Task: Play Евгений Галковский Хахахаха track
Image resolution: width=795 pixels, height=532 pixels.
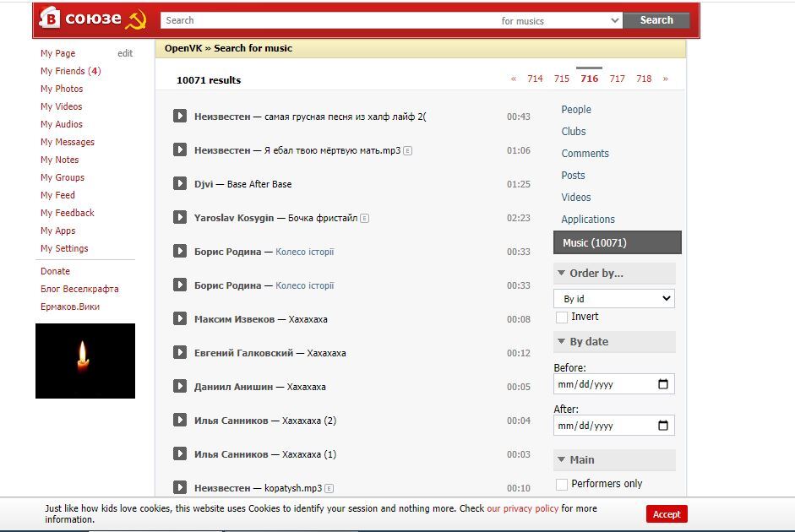Action: point(179,352)
